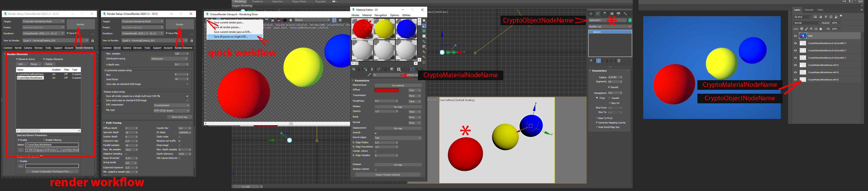868x191 pixels.
Task: Click the Remove Modifier trash icon
Action: click(612, 61)
